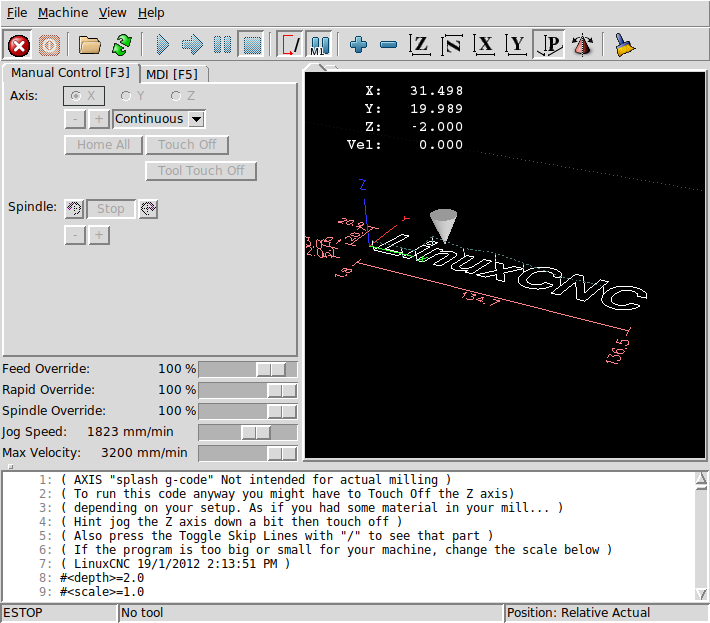This screenshot has width=710, height=623.
Task: Switch to perspective P view
Action: click(549, 45)
